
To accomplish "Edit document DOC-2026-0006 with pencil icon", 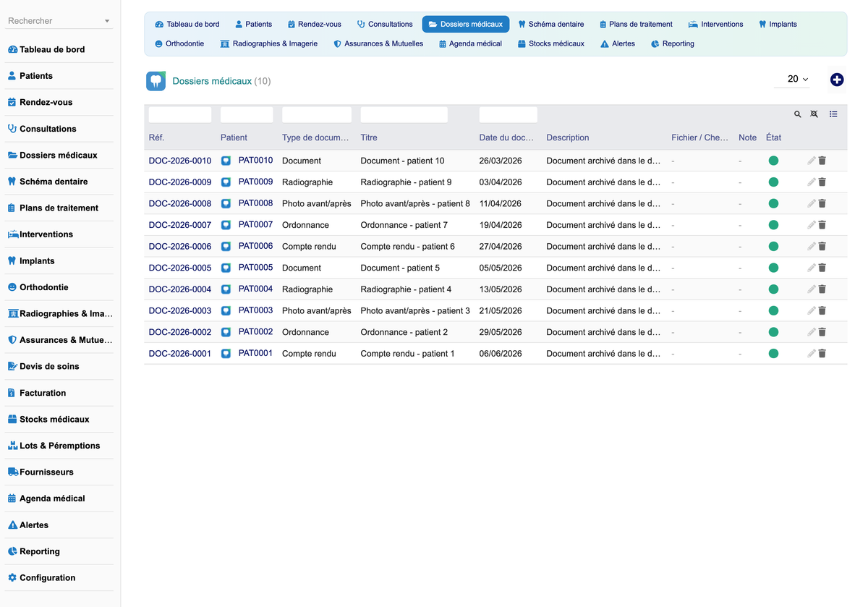I will [812, 247].
